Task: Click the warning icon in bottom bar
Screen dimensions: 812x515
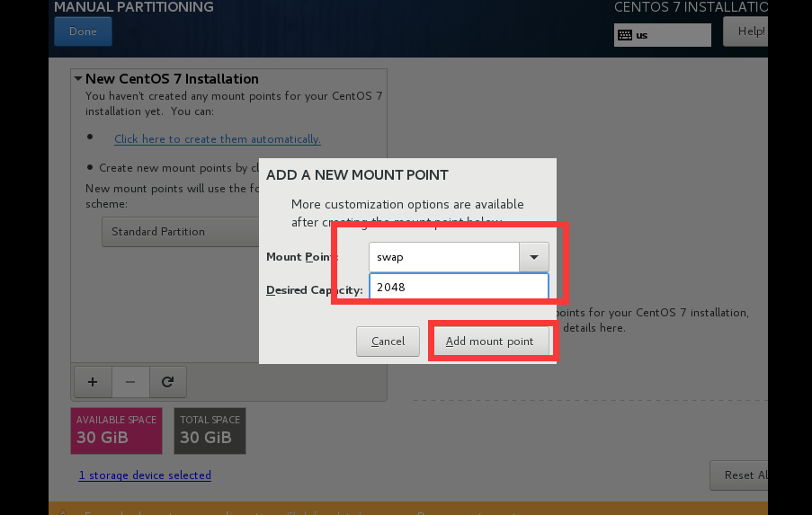Action: tap(63, 511)
